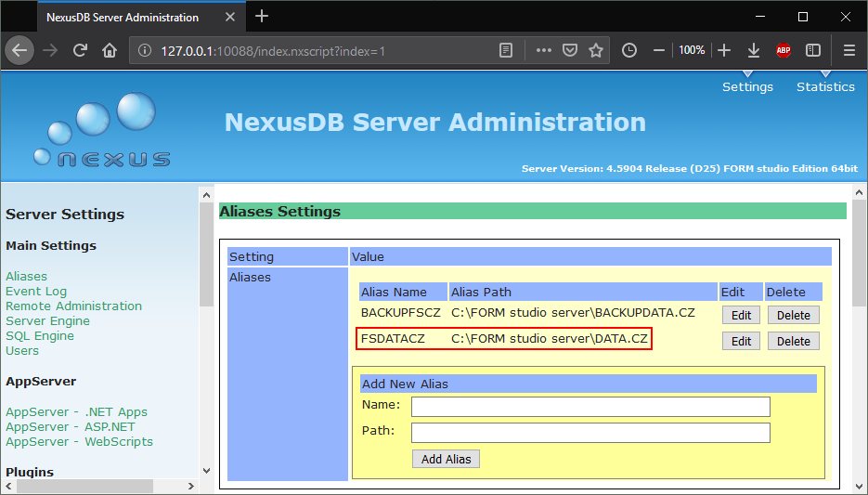Viewport: 868px width, 495px height.
Task: Zoom out with the minus button
Action: pos(659,50)
